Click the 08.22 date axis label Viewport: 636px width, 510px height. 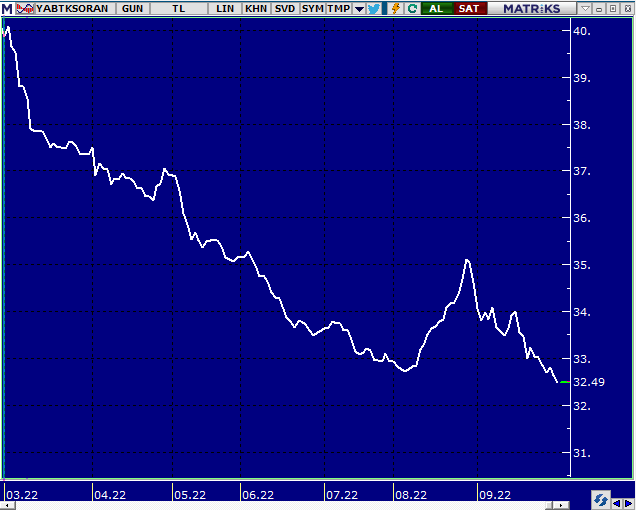[411, 495]
